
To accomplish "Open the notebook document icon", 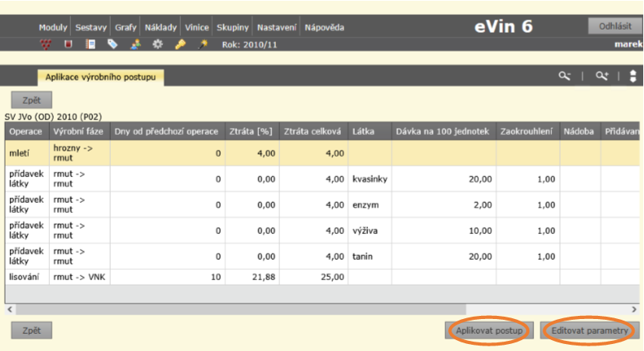I will click(x=91, y=44).
